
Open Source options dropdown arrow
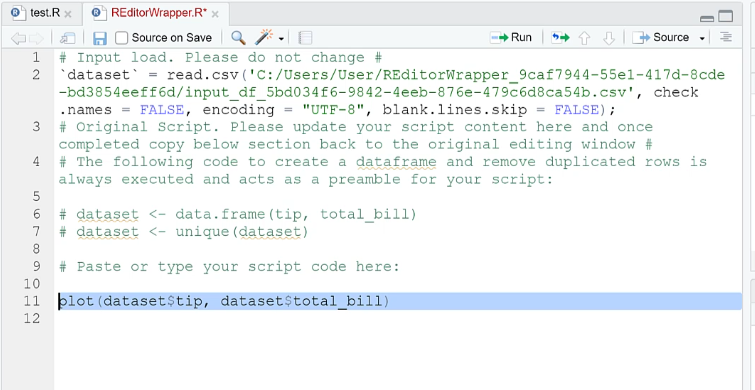[702, 39]
